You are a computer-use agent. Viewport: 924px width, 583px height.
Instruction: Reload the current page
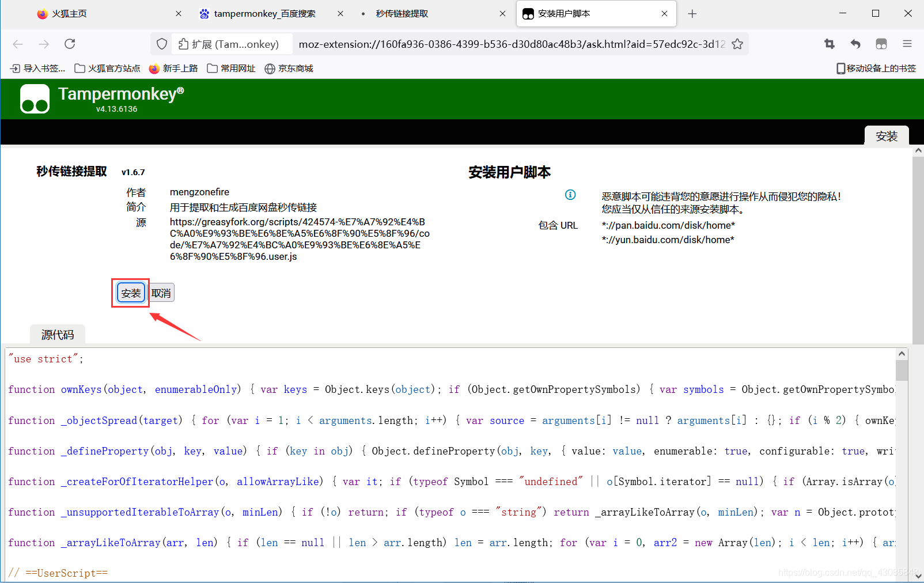pos(70,44)
